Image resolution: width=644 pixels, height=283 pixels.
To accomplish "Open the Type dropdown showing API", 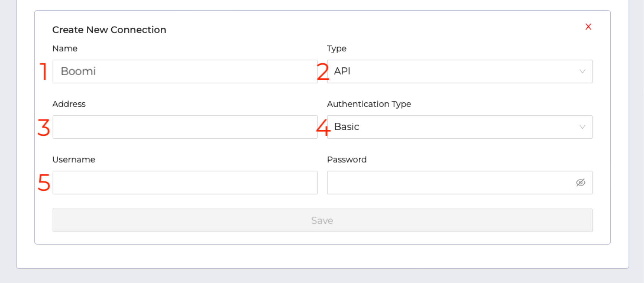I will 459,71.
